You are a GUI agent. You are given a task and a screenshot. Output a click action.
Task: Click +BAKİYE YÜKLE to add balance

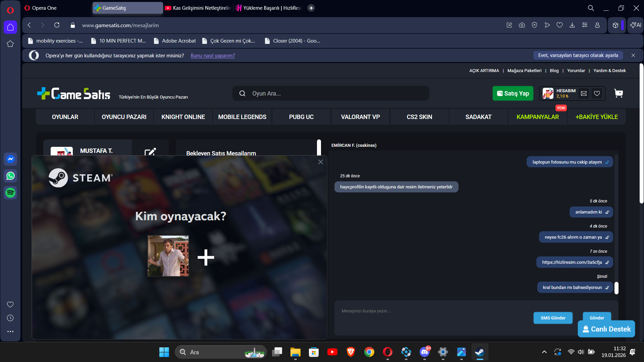point(597,117)
